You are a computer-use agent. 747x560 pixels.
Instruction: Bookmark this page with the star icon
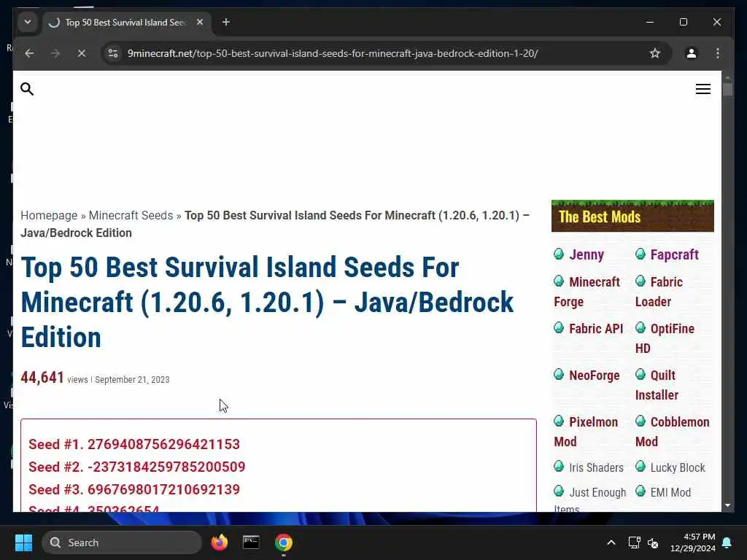coord(655,53)
